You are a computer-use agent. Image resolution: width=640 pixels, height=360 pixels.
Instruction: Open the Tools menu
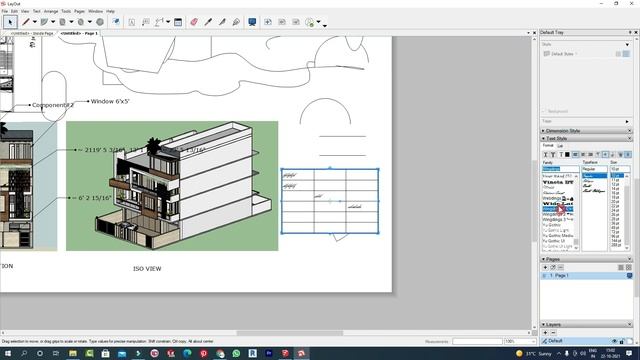(66, 11)
